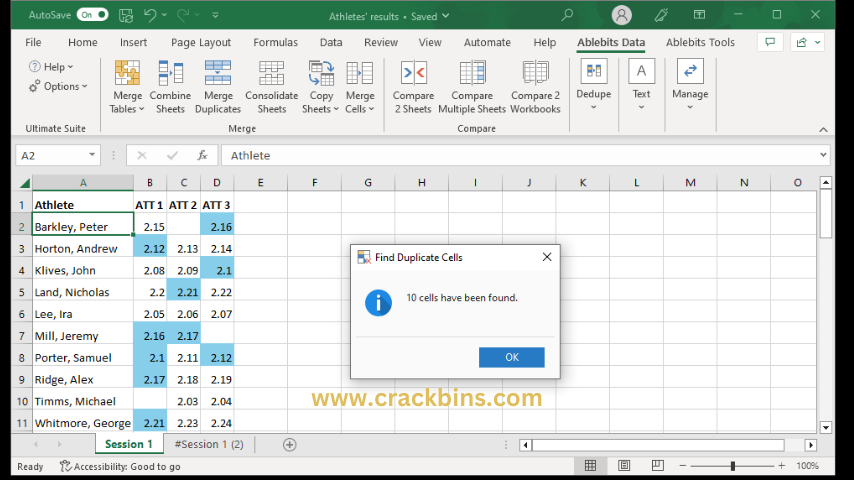Open the Manage tools menu
The width and height of the screenshot is (854, 480).
(690, 86)
